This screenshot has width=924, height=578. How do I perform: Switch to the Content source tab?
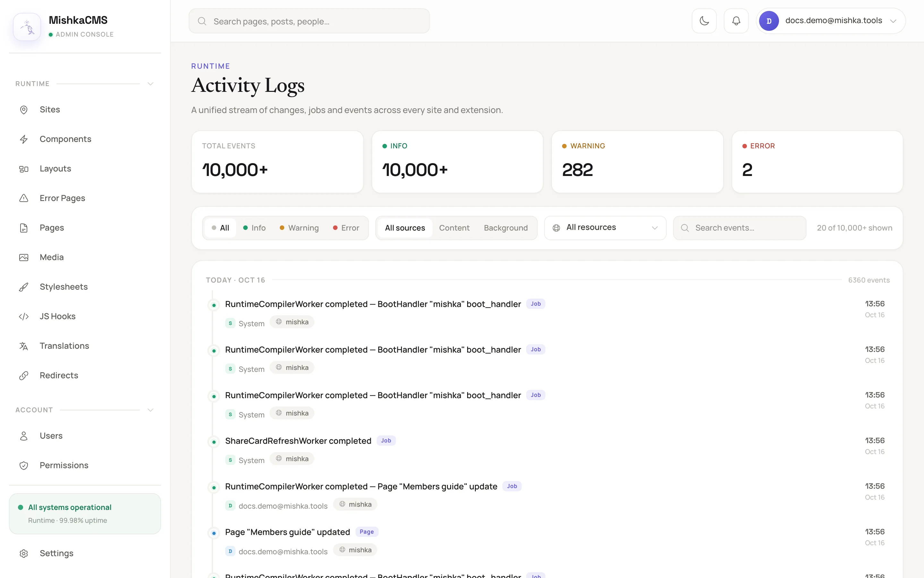click(454, 228)
